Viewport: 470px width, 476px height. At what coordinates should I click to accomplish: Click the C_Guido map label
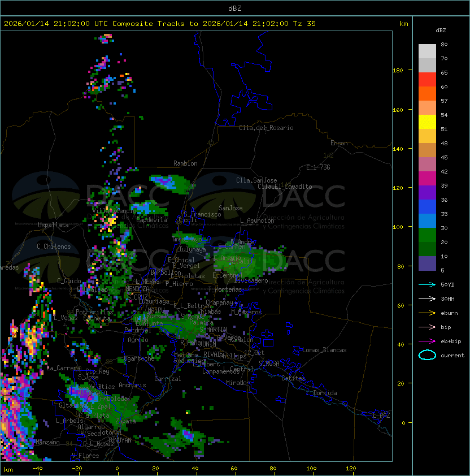click(69, 281)
